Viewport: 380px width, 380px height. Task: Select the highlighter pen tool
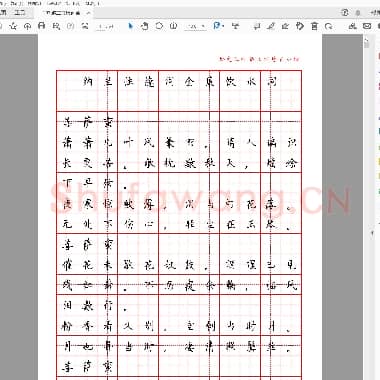click(x=271, y=26)
